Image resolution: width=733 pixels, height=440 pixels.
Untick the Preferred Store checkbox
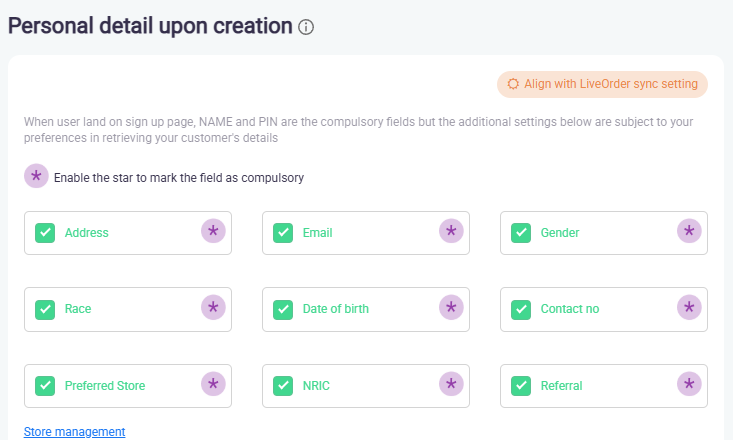(45, 385)
